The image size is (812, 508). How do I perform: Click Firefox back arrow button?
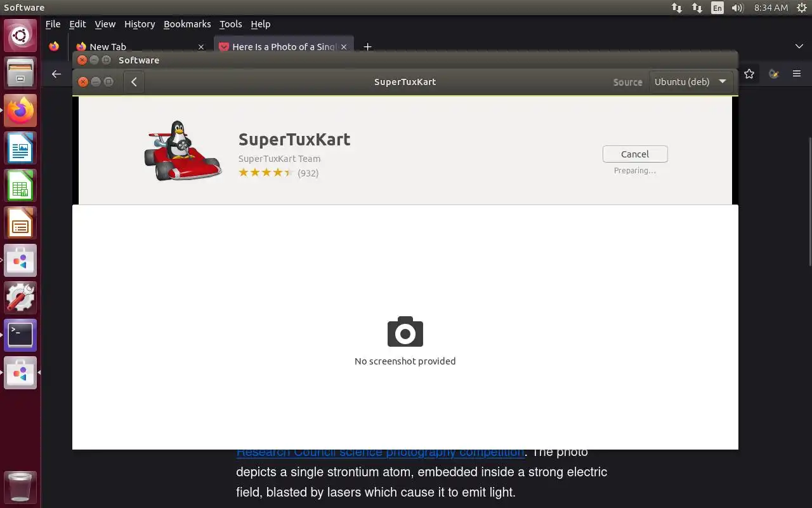(56, 74)
